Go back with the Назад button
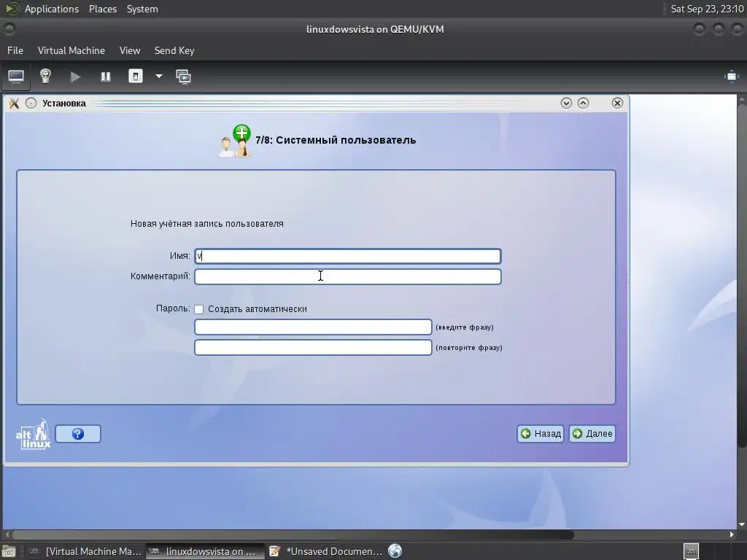The width and height of the screenshot is (747, 560). click(x=541, y=434)
